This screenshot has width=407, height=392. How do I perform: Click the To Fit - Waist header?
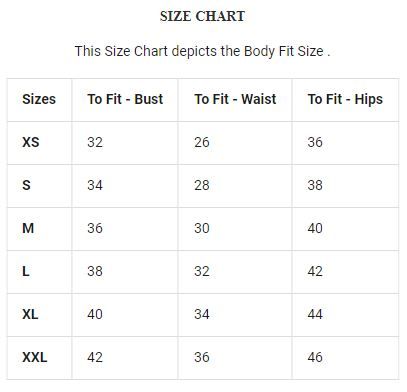(x=235, y=99)
